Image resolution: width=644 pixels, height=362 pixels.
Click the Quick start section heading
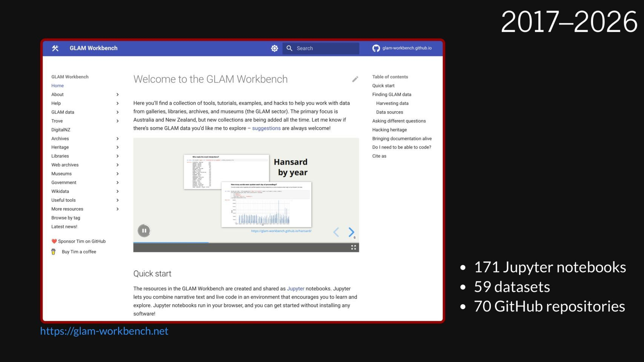(x=152, y=274)
